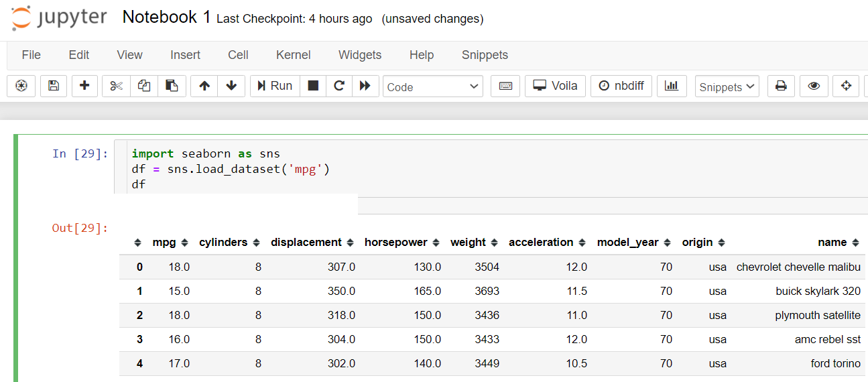Click the save and checkpoint icon
Screen dimensions: 868x382
tap(54, 86)
